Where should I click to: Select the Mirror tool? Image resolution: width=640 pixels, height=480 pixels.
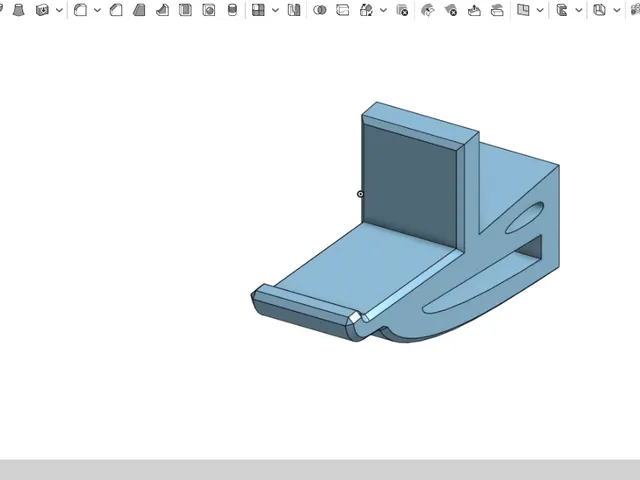point(294,10)
